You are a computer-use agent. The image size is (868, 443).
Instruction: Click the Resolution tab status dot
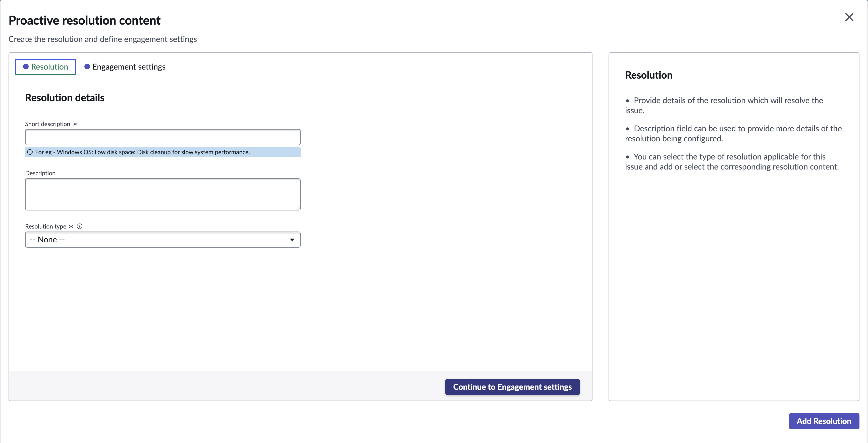point(26,67)
